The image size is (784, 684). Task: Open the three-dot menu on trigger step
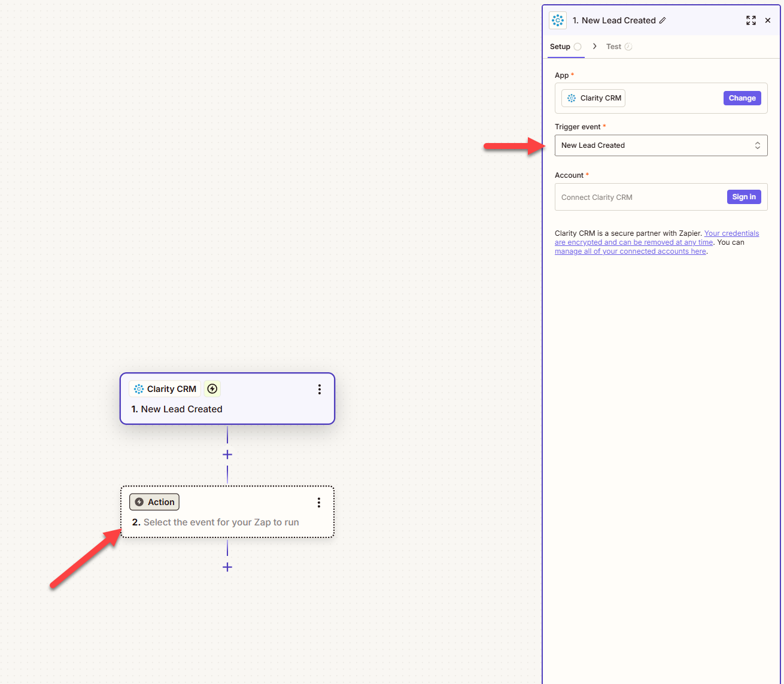pyautogui.click(x=320, y=390)
